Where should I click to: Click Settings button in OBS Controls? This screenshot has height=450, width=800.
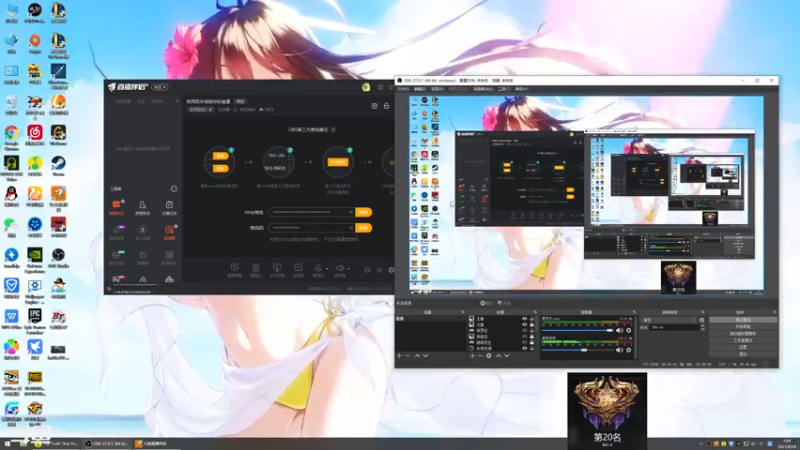pyautogui.click(x=743, y=347)
